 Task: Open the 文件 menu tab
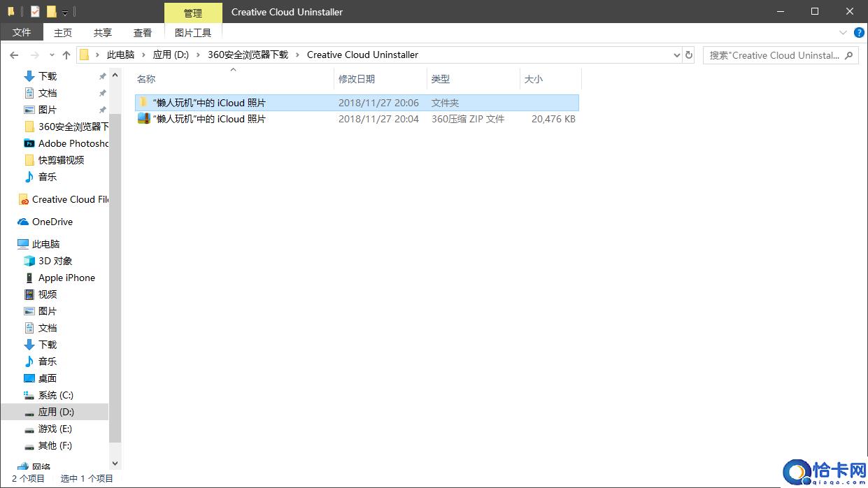pyautogui.click(x=22, y=33)
